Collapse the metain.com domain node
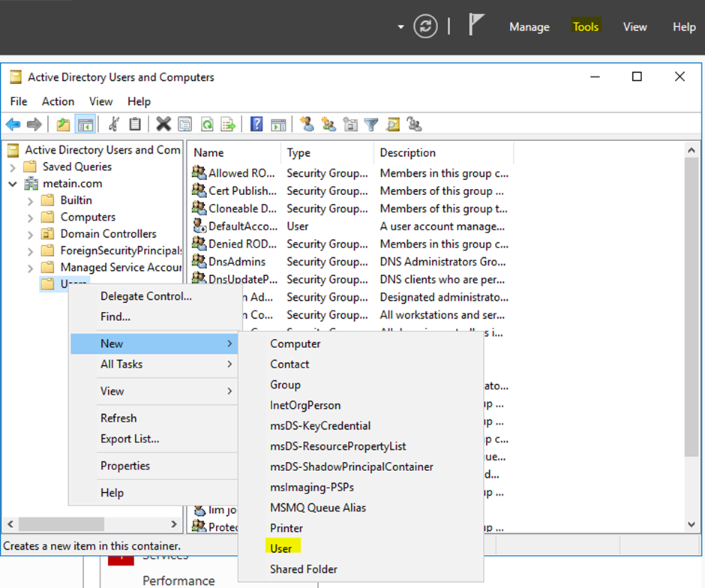The image size is (705, 588). click(13, 184)
